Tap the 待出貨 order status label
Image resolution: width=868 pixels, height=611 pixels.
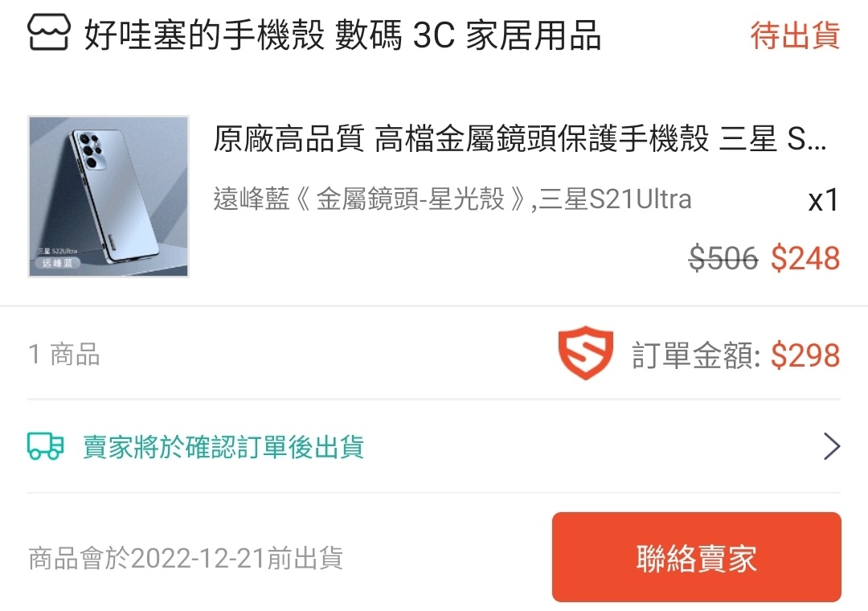(x=795, y=35)
